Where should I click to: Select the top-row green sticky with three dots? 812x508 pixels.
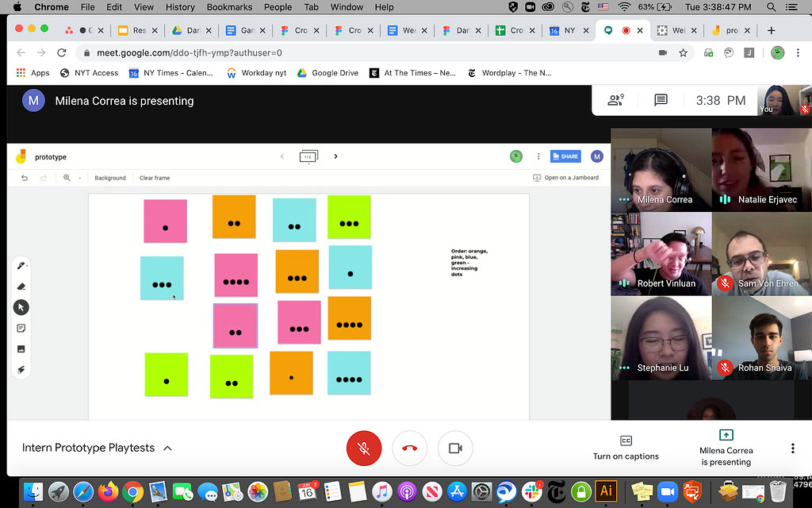pyautogui.click(x=349, y=217)
